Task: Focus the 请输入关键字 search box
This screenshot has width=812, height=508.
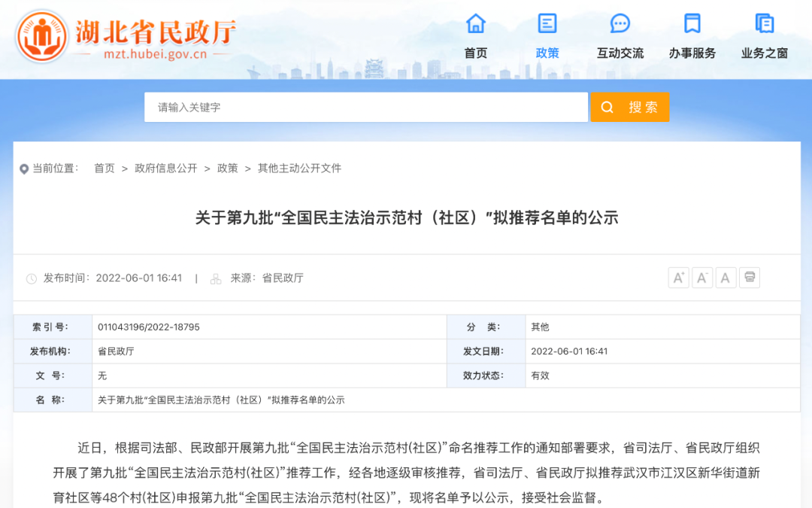Action: (366, 108)
